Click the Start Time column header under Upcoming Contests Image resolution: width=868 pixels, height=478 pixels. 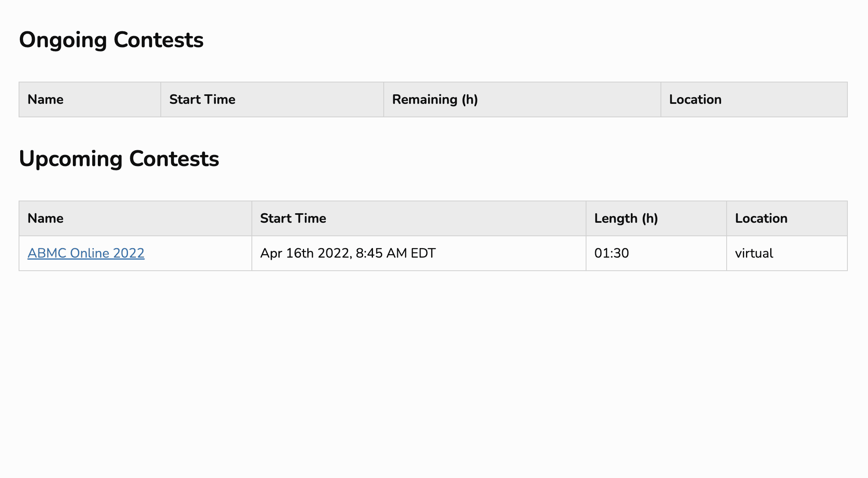[x=293, y=218]
